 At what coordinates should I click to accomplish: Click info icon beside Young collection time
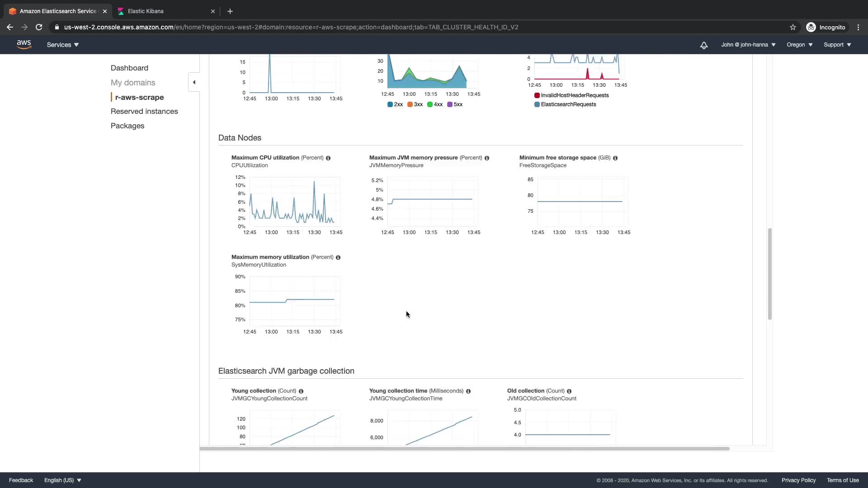[468, 391]
